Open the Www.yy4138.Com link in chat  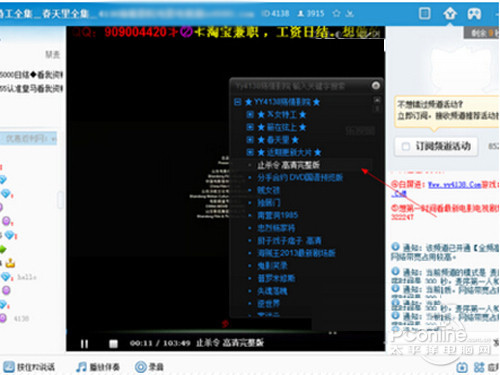tap(455, 185)
